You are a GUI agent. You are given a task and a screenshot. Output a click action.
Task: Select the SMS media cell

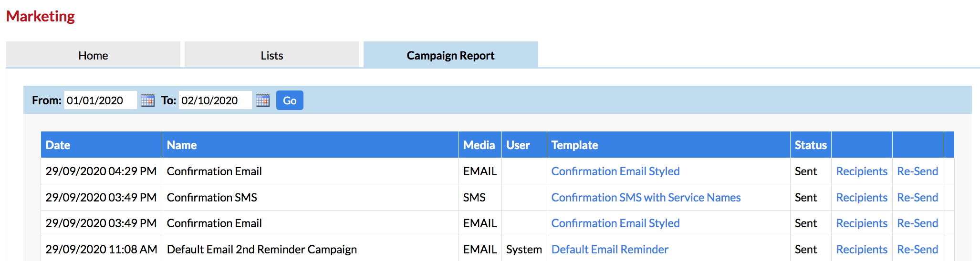(480, 198)
